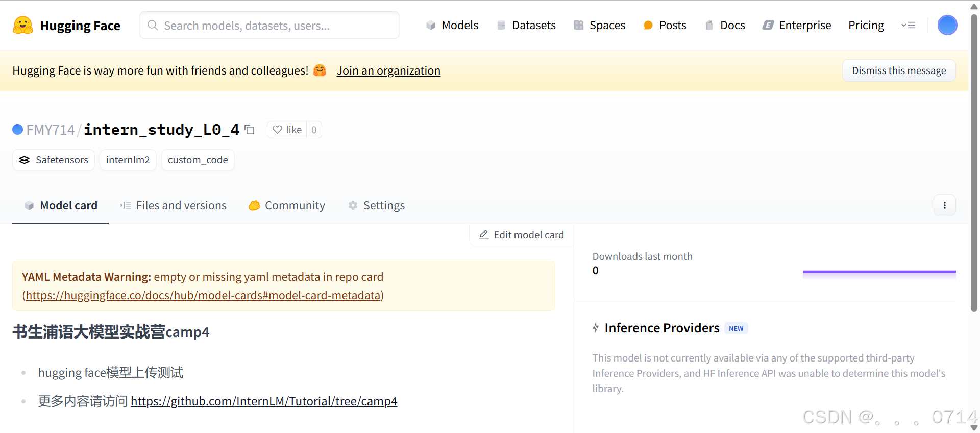Click the blue FMY714 avatar dot

click(x=18, y=130)
